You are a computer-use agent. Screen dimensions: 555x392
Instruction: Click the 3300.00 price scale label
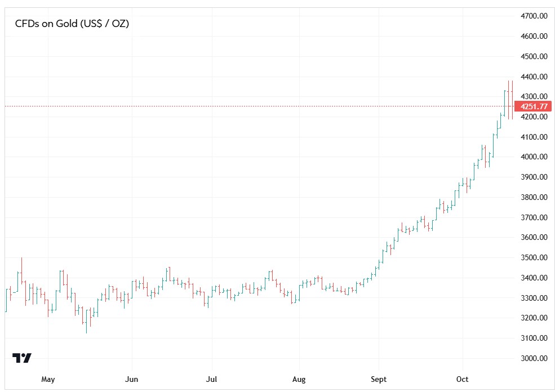tap(533, 298)
